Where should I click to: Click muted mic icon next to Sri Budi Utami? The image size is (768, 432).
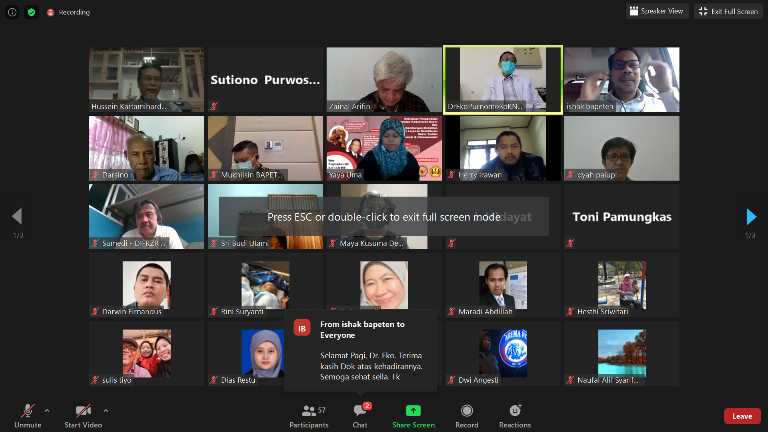(214, 243)
